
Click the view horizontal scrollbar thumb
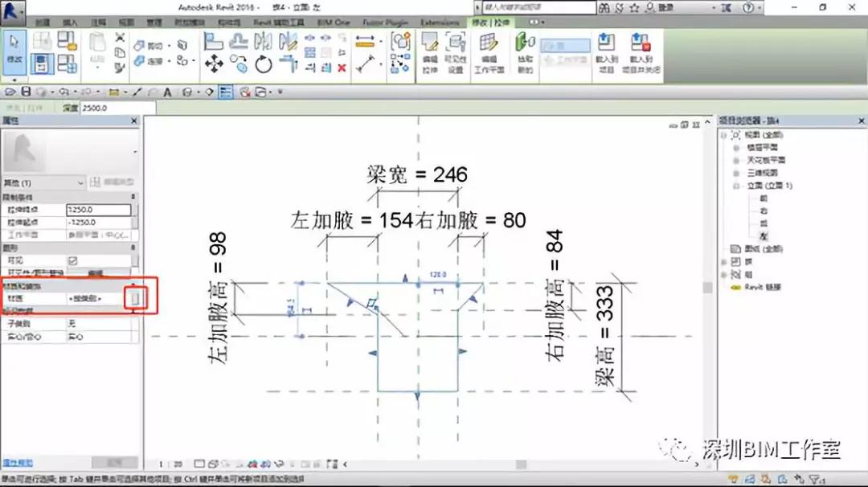[x=521, y=464]
